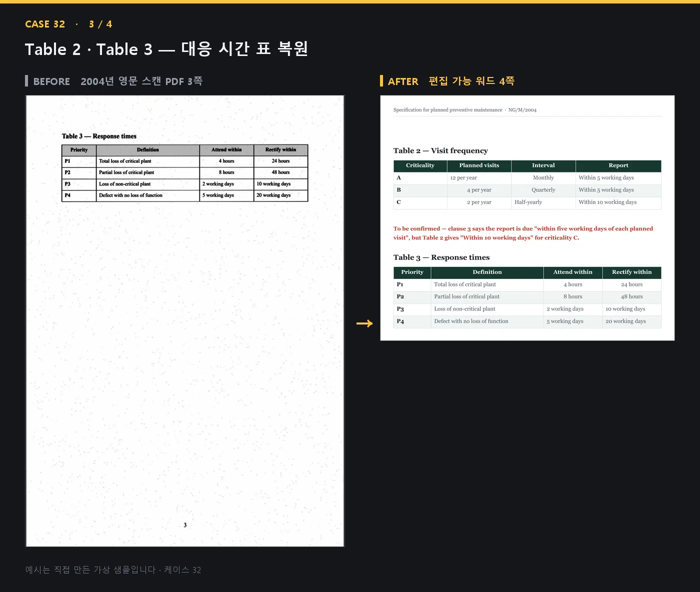Click "Partial loss of critical plant" in the BEFORE scan
700x592 pixels.
click(x=126, y=172)
